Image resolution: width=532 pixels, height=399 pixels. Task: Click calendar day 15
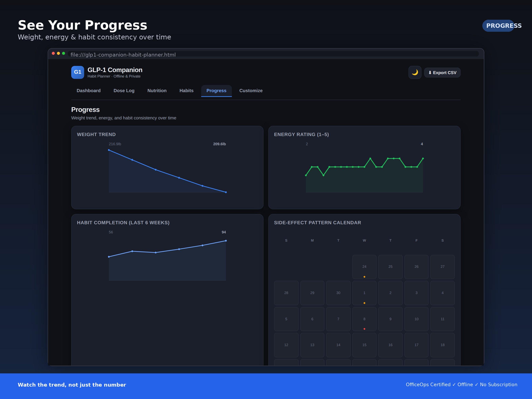pos(364,345)
